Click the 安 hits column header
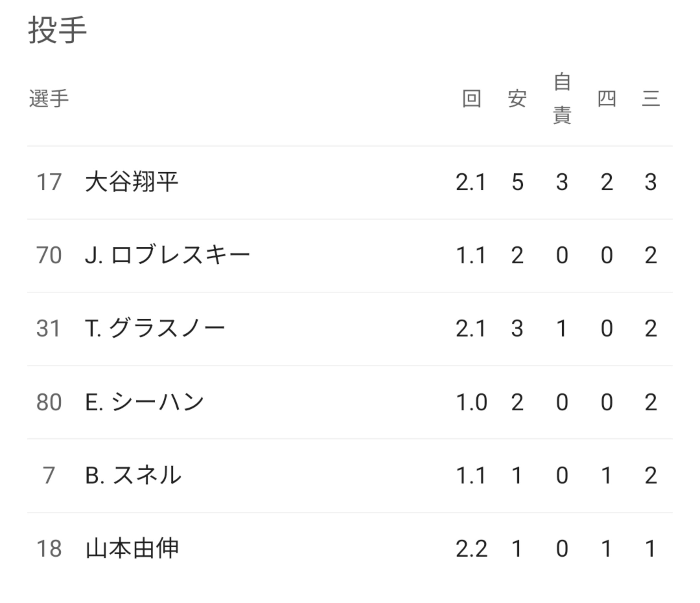700x603 pixels. click(x=517, y=98)
